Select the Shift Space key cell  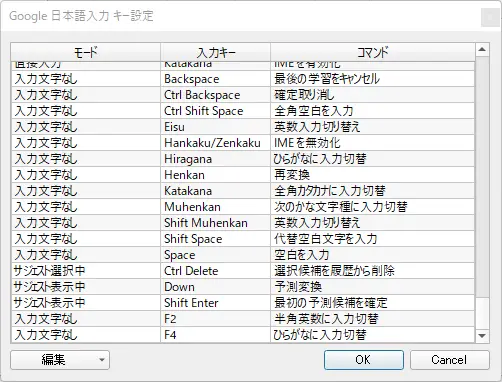click(x=215, y=239)
